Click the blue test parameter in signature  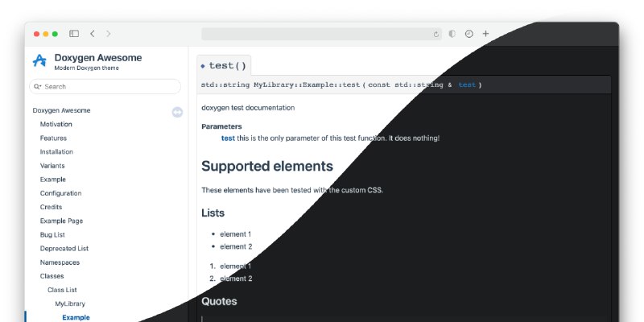[x=467, y=85]
